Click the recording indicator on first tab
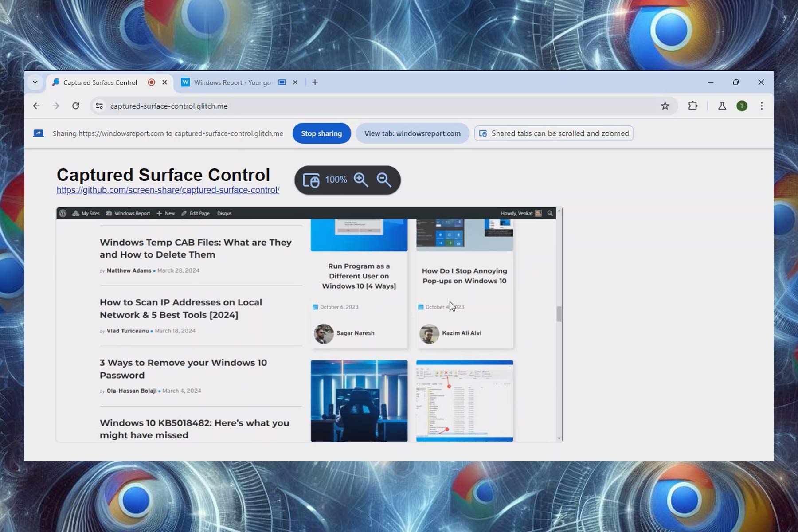The height and width of the screenshot is (532, 798). [x=152, y=82]
